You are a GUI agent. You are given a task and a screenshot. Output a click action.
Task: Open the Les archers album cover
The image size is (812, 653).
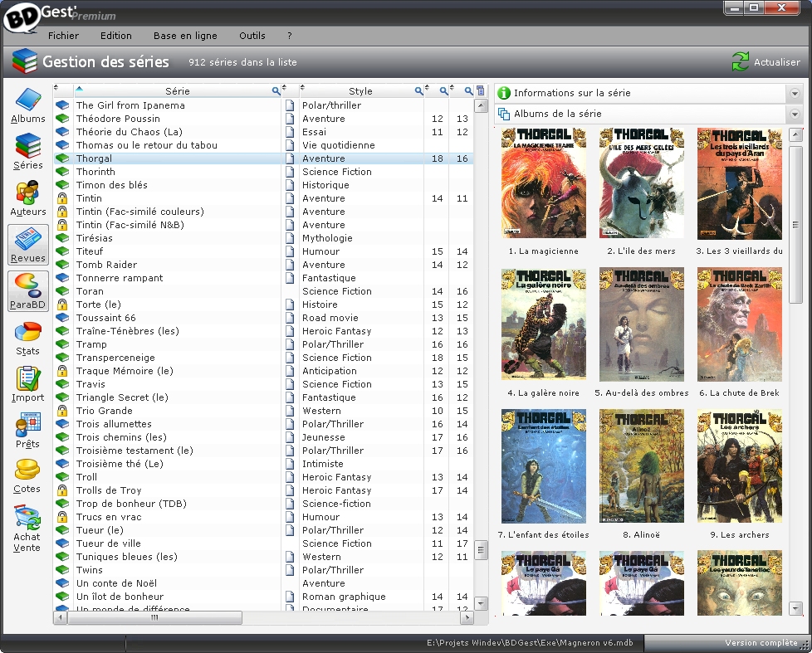pos(740,466)
